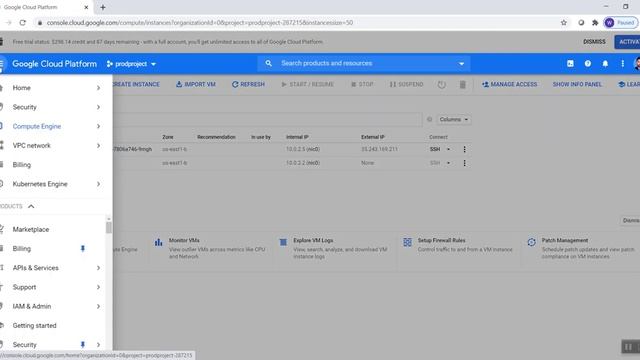Click the Explore VM Logs icon
The image size is (640, 360).
(x=283, y=242)
